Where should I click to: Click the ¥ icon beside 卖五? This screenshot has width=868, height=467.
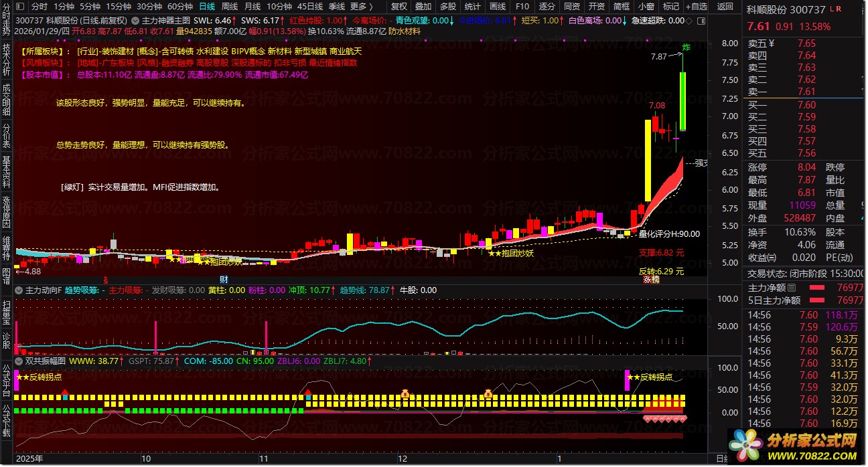coord(771,43)
